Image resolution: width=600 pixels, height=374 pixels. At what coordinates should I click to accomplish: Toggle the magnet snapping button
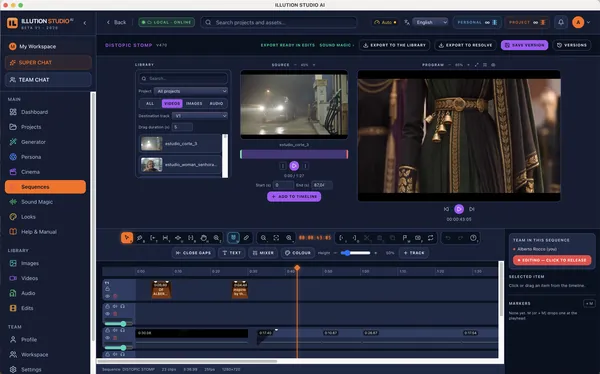pyautogui.click(x=233, y=238)
